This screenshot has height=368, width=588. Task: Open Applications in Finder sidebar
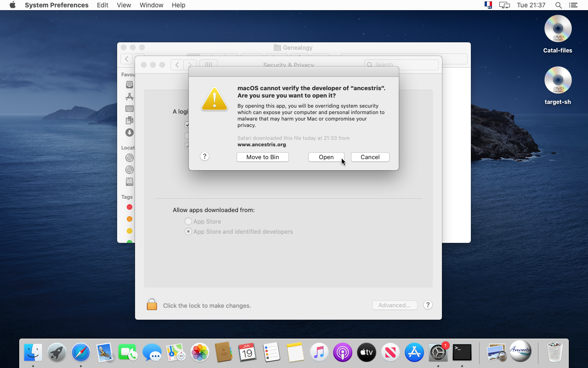(130, 97)
